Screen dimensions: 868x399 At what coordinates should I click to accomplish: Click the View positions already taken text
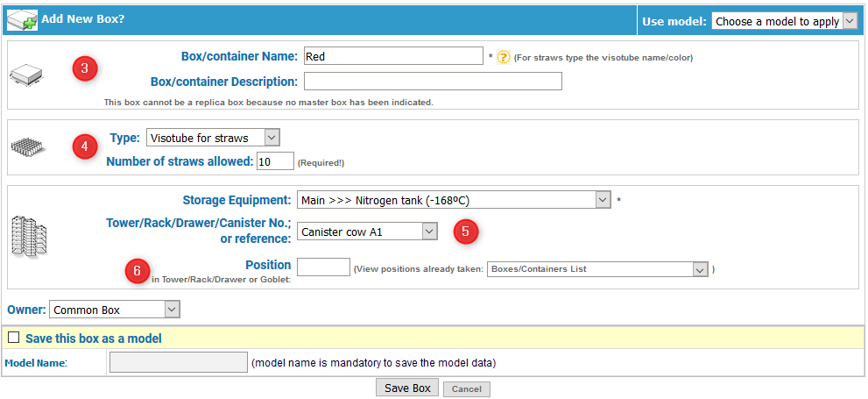tap(419, 269)
